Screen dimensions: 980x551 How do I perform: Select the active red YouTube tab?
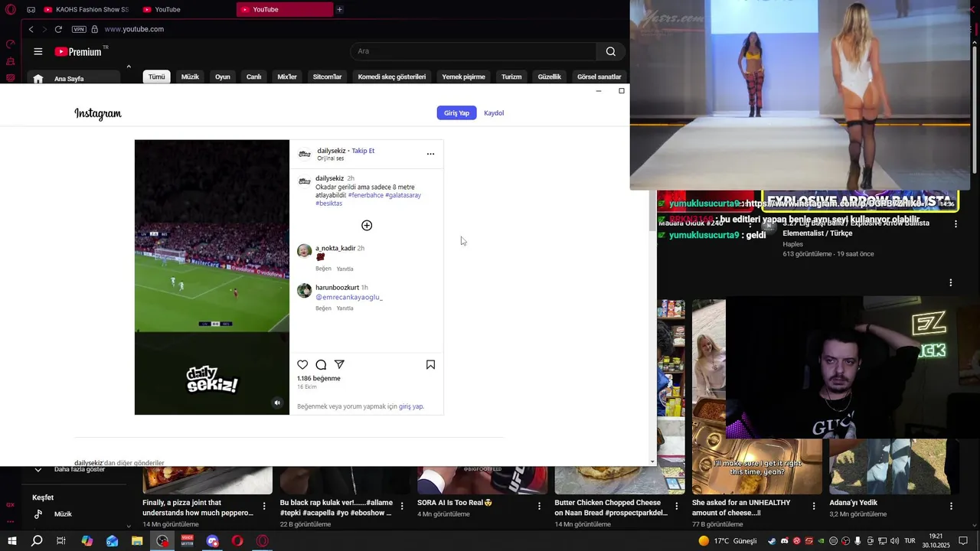point(285,9)
